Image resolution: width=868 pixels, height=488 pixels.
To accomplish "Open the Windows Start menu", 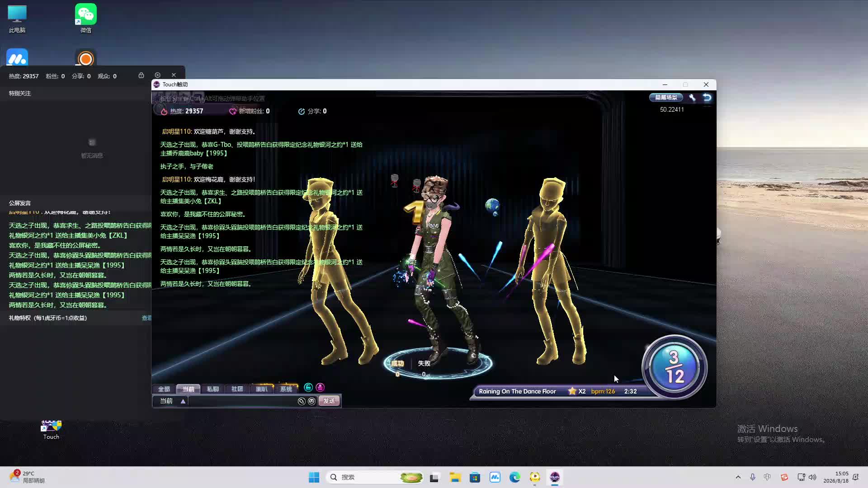I will (314, 477).
